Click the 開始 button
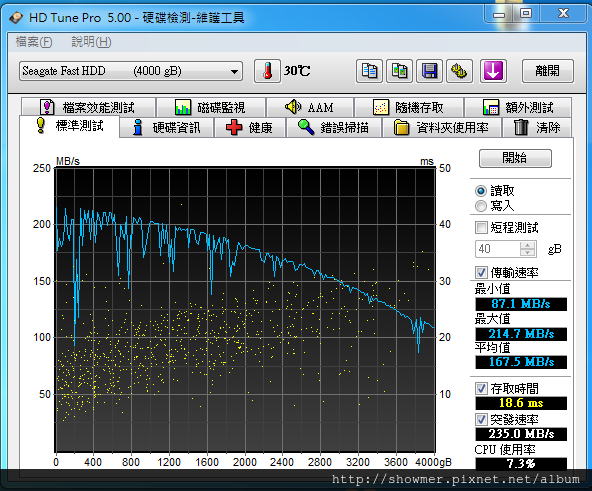This screenshot has width=592, height=491. point(515,158)
